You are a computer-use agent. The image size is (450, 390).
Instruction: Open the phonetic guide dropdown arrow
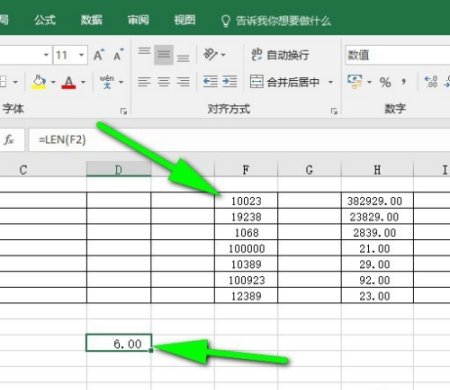coord(121,82)
